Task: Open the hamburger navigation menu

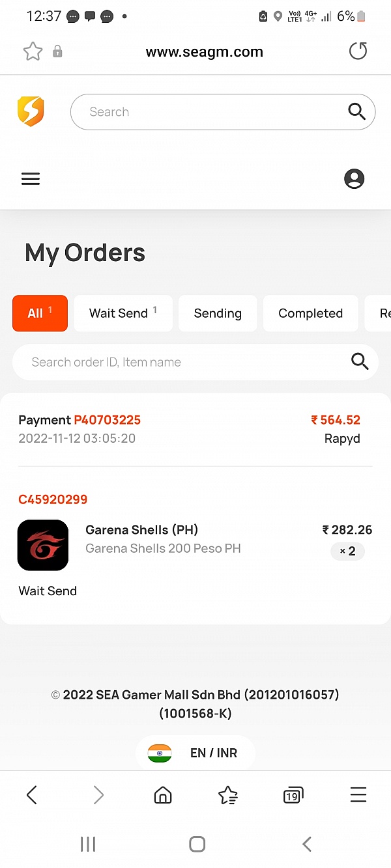Action: point(31,179)
